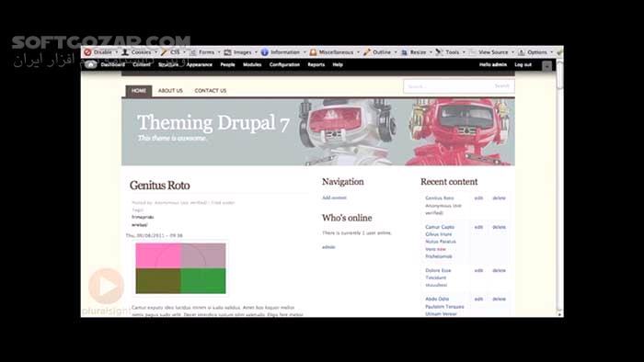Viewport: 644px width, 362px height.
Task: Click delete for Camur Capto row
Action: point(499,227)
